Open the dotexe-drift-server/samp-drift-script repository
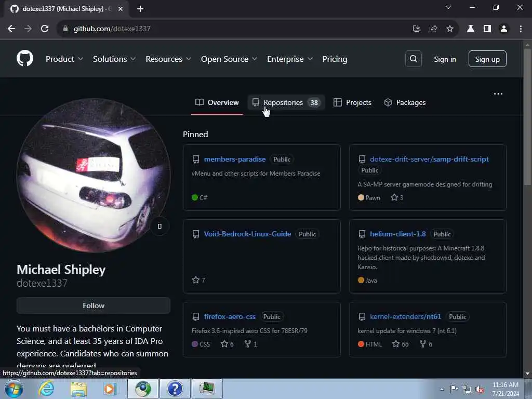532x399 pixels. point(429,159)
